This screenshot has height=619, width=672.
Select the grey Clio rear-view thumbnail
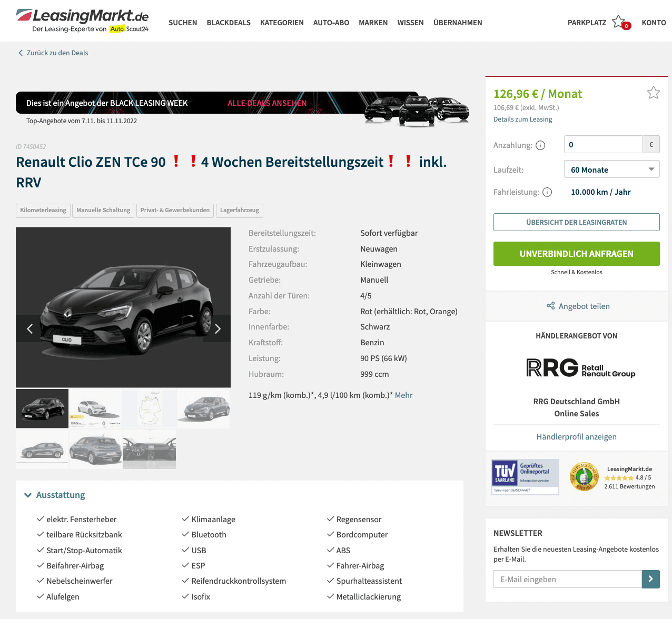pyautogui.click(x=96, y=449)
